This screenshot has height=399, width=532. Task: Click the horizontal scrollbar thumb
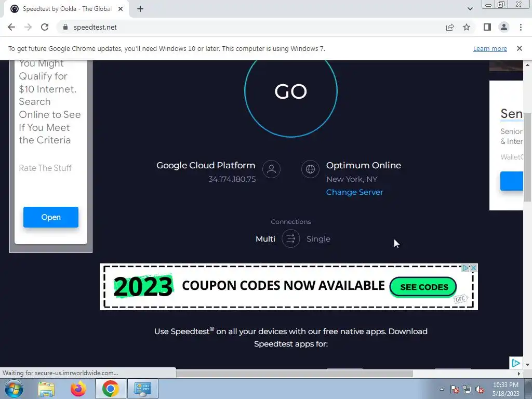pyautogui.click(x=294, y=374)
